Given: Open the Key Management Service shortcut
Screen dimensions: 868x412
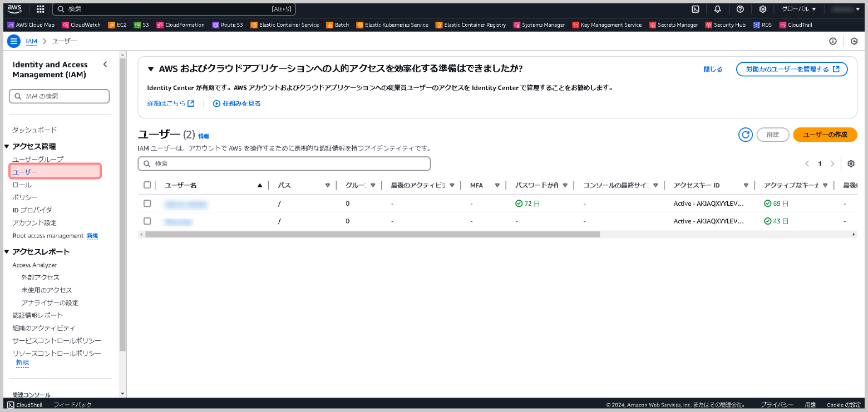Looking at the screenshot, I should click(607, 25).
